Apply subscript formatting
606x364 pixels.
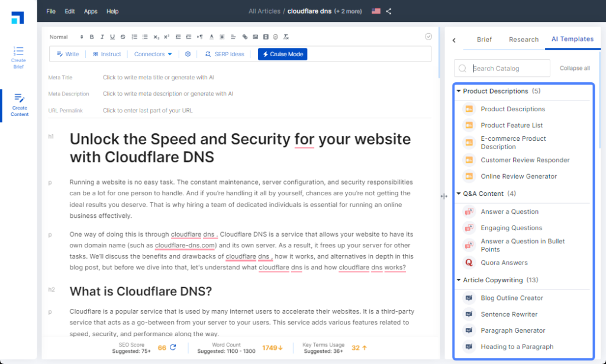[x=156, y=37]
